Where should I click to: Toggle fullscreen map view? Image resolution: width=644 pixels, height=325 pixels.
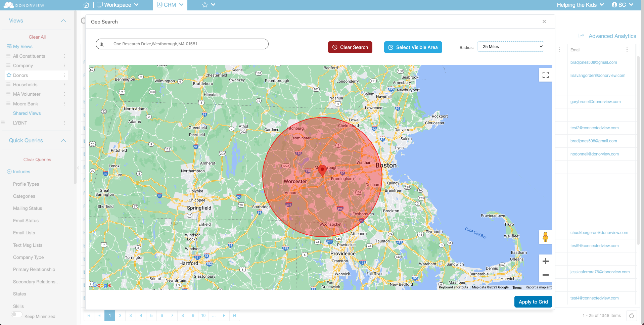point(546,75)
